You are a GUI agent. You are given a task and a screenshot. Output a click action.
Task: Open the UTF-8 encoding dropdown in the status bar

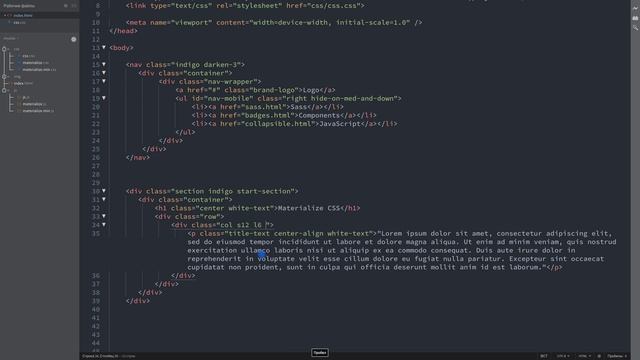tap(563, 356)
